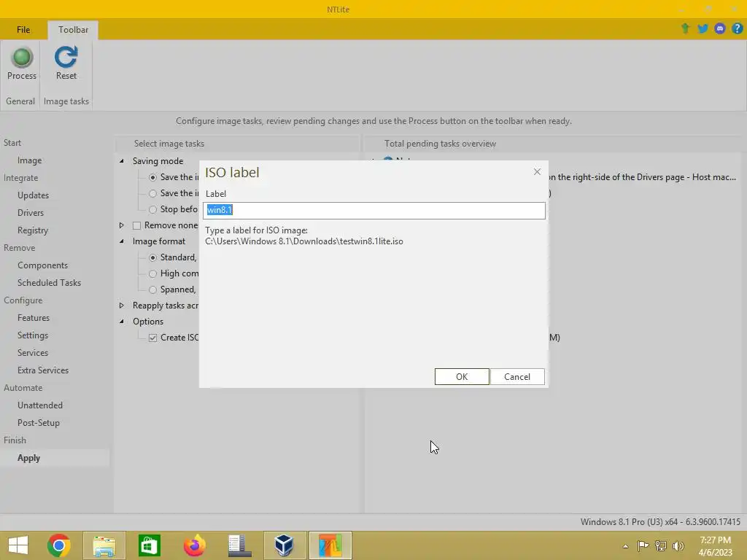Image resolution: width=747 pixels, height=560 pixels.
Task: Click the taskbar clock 7:27 PM
Action: coord(715,540)
